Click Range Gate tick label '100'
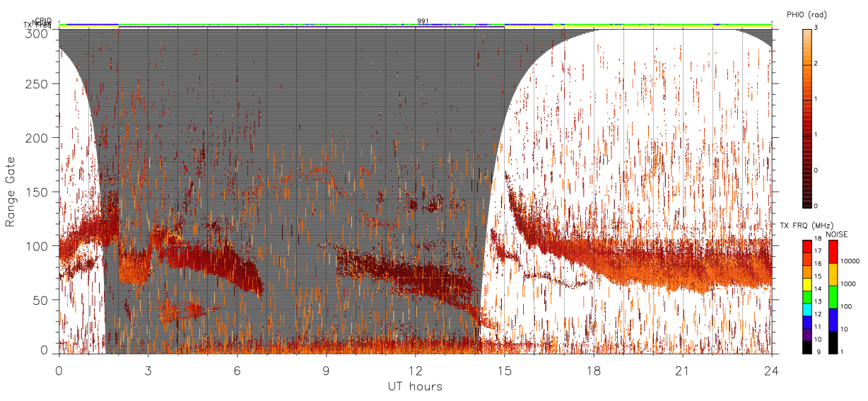Viewport: 868px width, 401px height. pyautogui.click(x=38, y=246)
